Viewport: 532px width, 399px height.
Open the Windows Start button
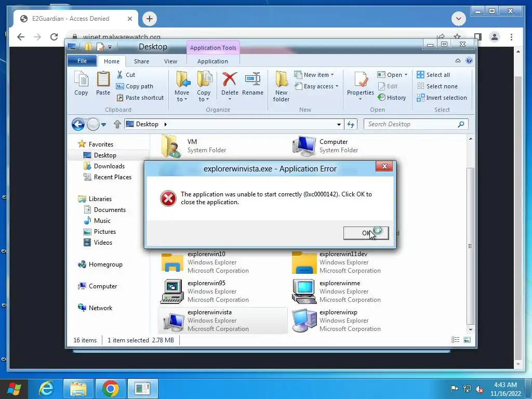coord(14,389)
